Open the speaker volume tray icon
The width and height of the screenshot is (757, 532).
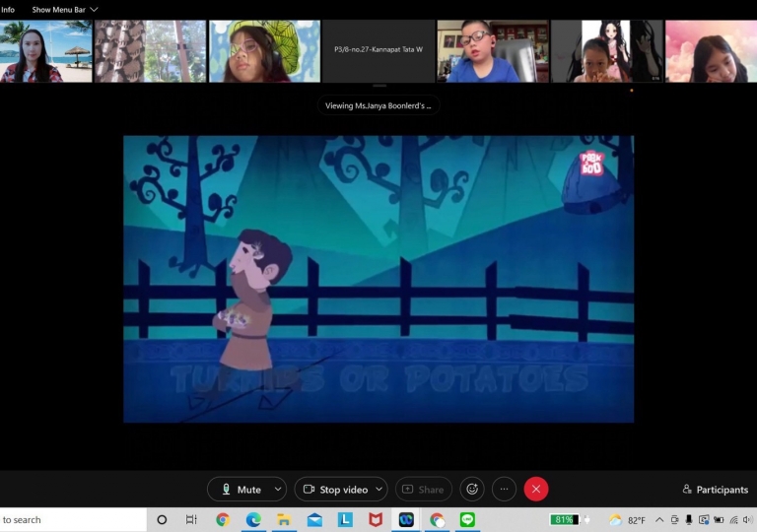[748, 519]
